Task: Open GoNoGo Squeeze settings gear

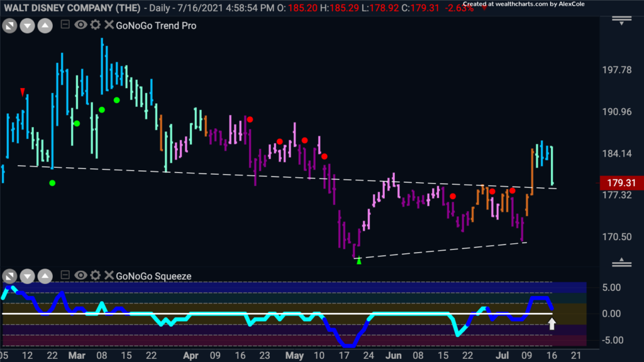Action: [x=96, y=275]
